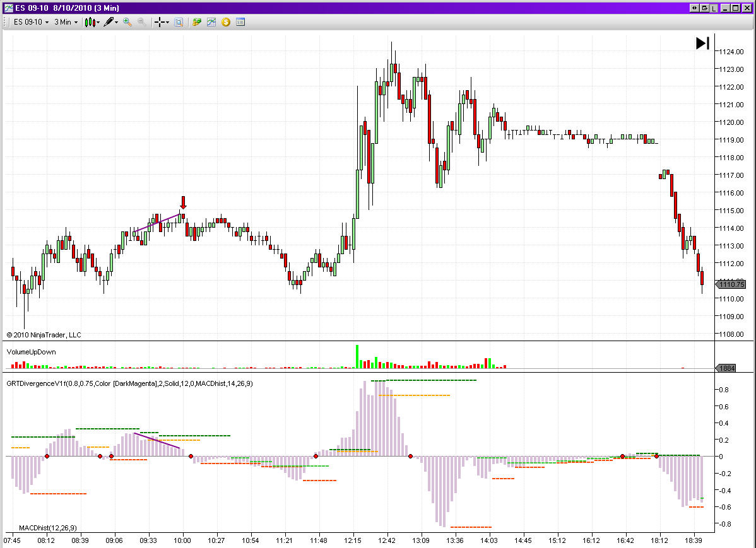This screenshot has height=548, width=756.
Task: Click the 18:39 time axis label
Action: click(x=694, y=540)
